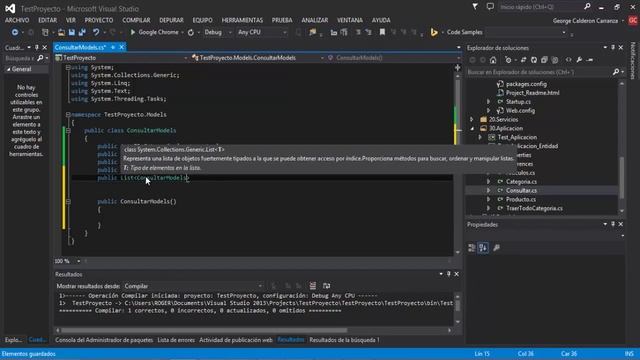Open the DEPURAR menu
Viewport: 640px width, 360px height.
click(x=171, y=20)
